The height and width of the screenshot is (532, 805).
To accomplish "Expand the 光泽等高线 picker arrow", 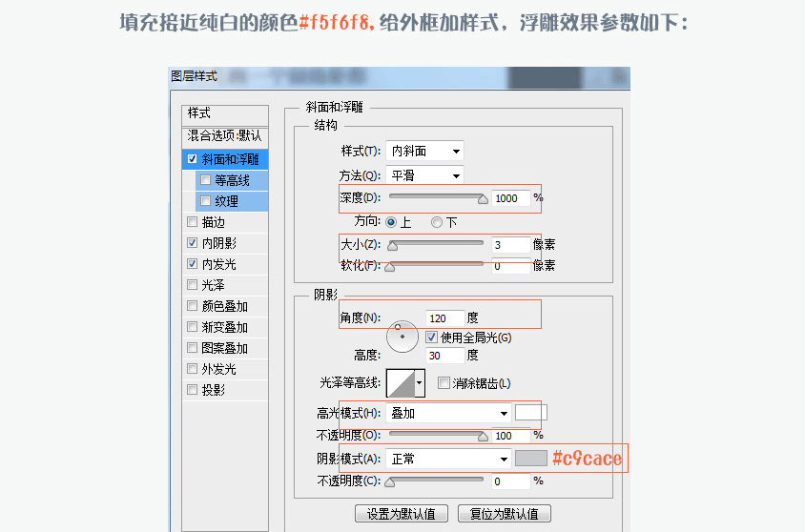I will coord(420,382).
